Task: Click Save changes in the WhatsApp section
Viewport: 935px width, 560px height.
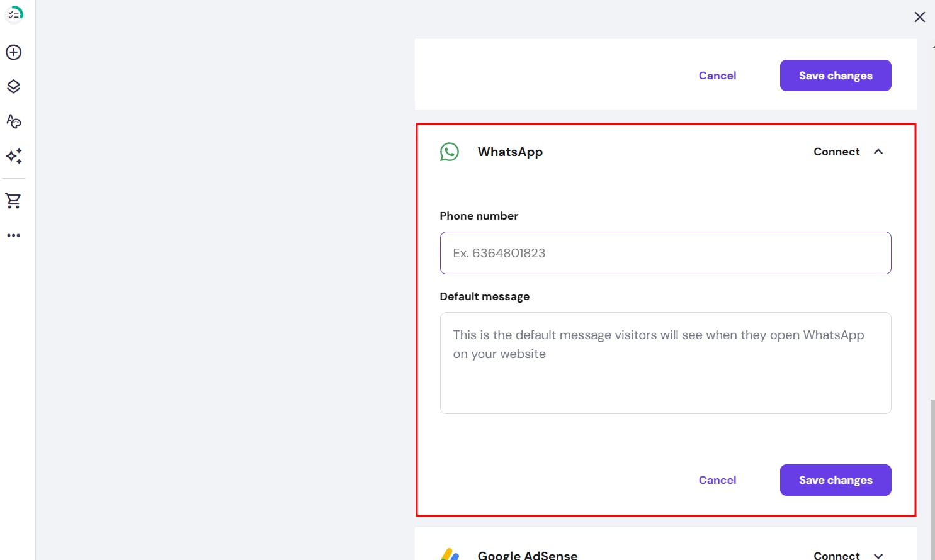Action: pos(835,480)
